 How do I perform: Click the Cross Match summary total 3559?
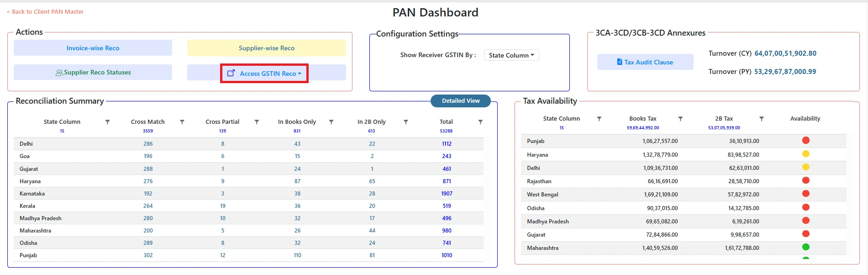click(x=148, y=131)
